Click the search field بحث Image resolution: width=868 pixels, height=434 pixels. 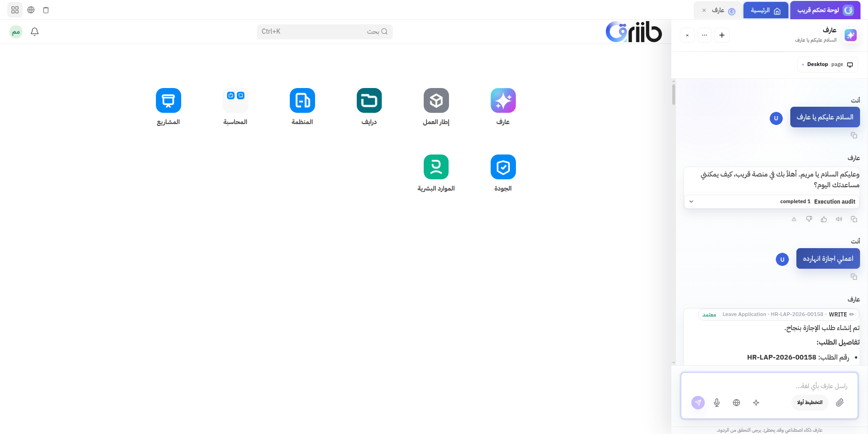point(324,31)
